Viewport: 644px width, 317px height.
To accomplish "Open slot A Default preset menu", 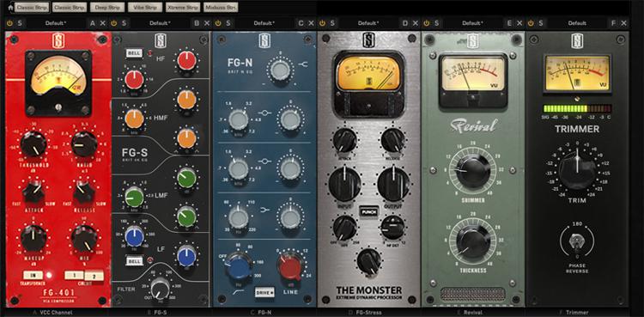I will (x=57, y=23).
